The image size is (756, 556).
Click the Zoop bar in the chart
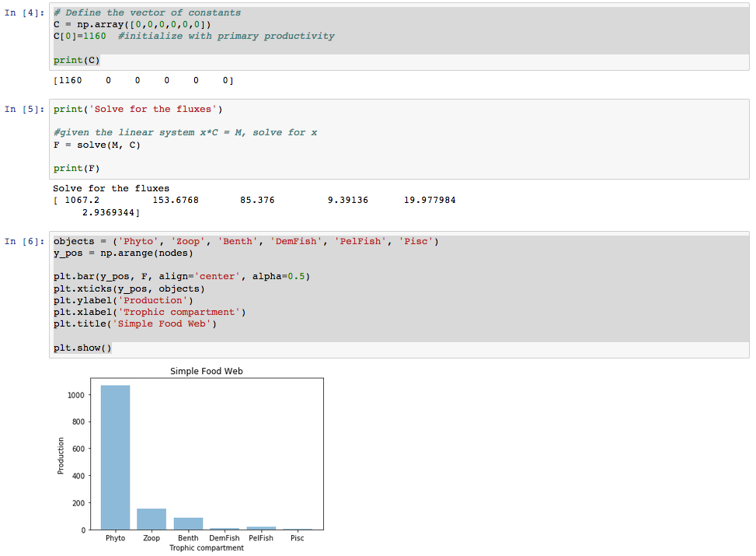click(x=152, y=519)
